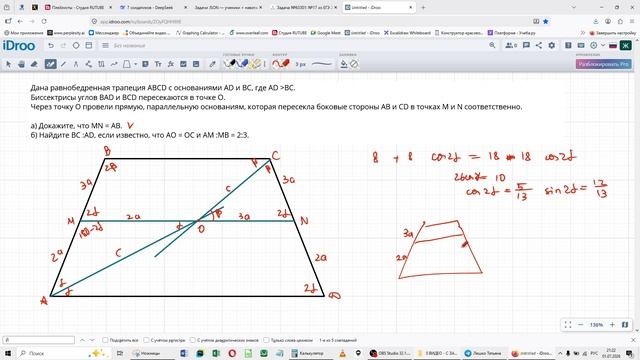Open the Windows Start menu
640x360 pixels.
[7, 353]
